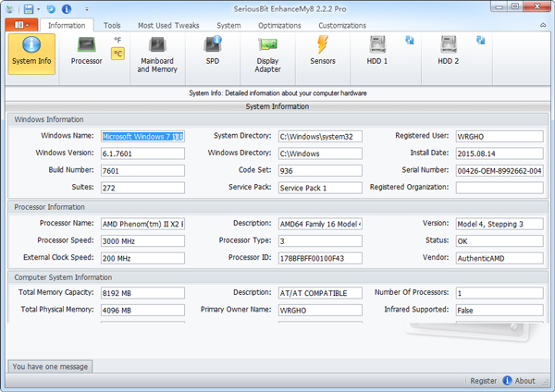The width and height of the screenshot is (555, 392).
Task: Click the Processor Speed field 3000 MHz
Action: [142, 241]
